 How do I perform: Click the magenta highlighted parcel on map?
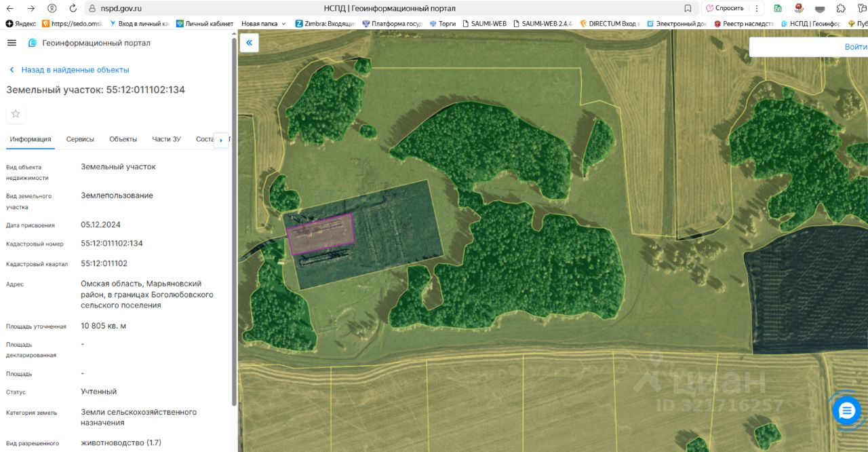point(321,234)
